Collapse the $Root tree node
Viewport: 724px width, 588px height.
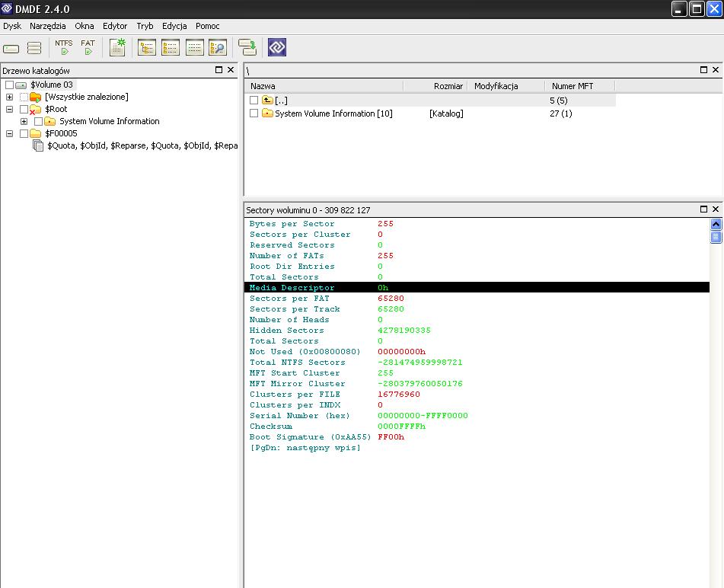[9, 110]
